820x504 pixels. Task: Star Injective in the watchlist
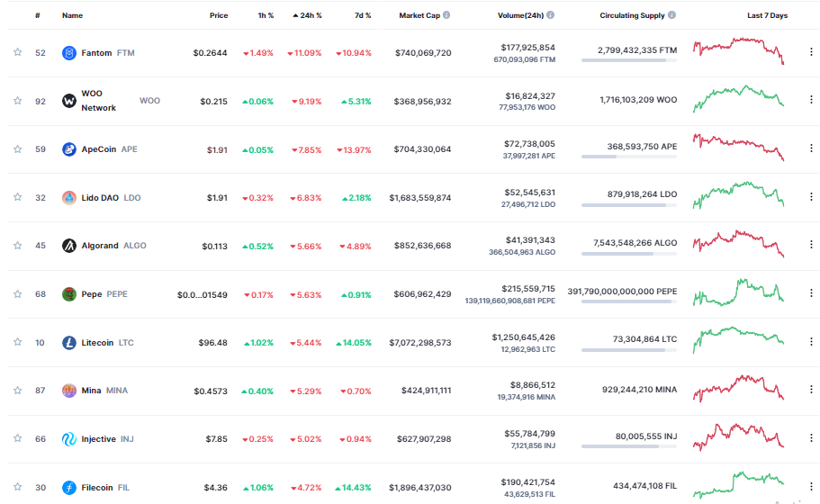pyautogui.click(x=18, y=438)
